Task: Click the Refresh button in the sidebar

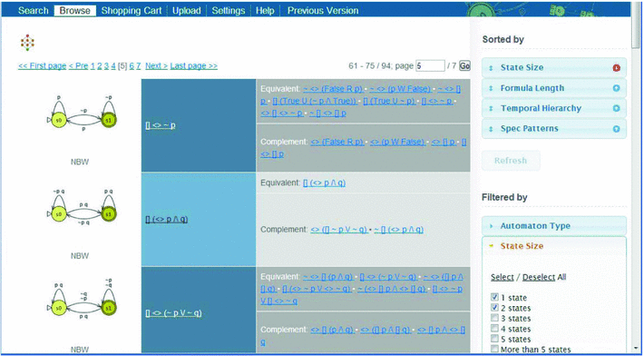Action: pyautogui.click(x=511, y=161)
